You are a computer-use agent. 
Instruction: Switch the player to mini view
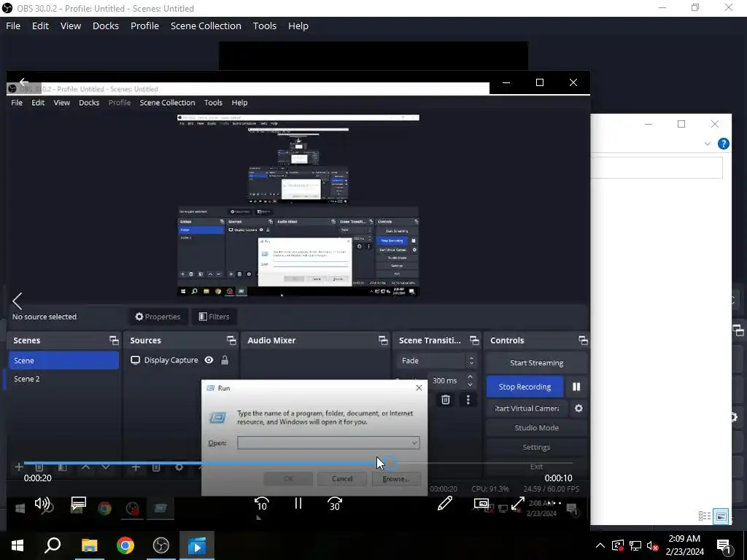click(481, 503)
